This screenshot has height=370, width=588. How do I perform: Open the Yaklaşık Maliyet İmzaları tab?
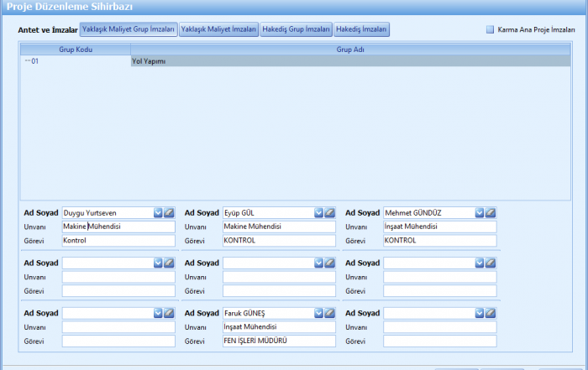218,29
